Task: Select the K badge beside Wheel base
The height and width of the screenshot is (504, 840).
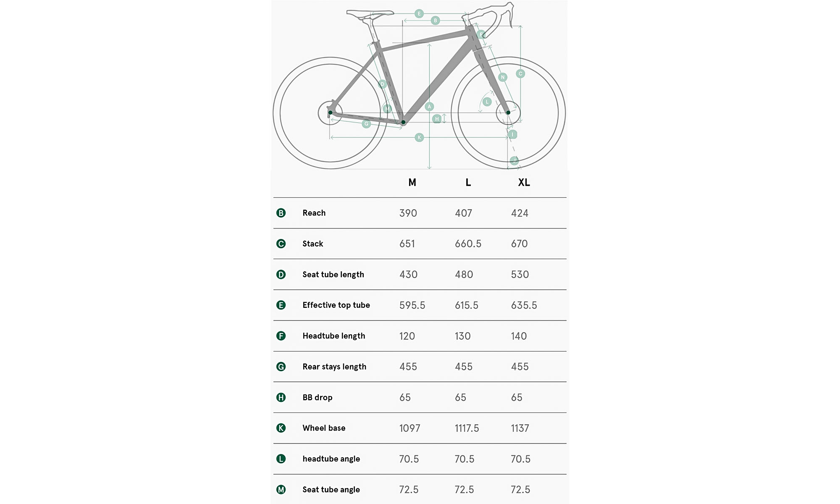Action: [x=281, y=428]
